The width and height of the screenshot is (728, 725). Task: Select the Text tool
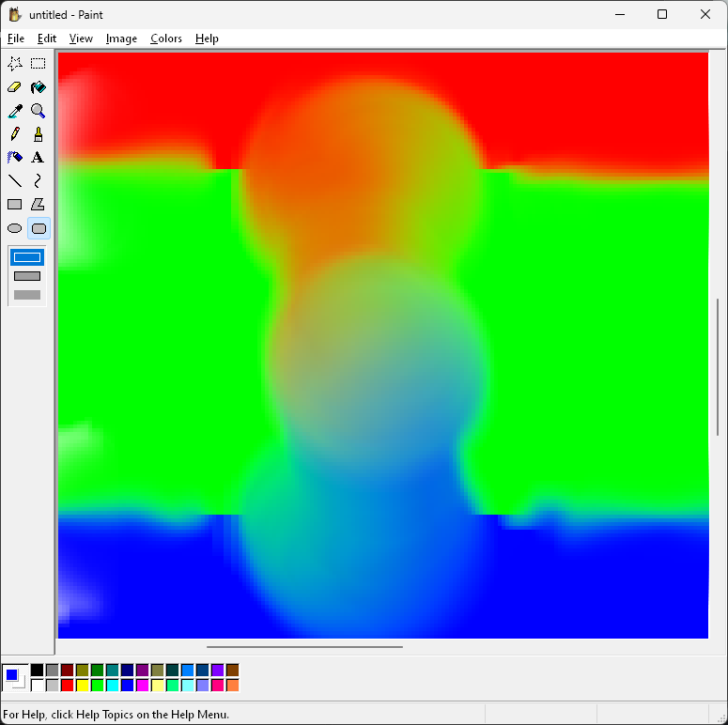39,158
